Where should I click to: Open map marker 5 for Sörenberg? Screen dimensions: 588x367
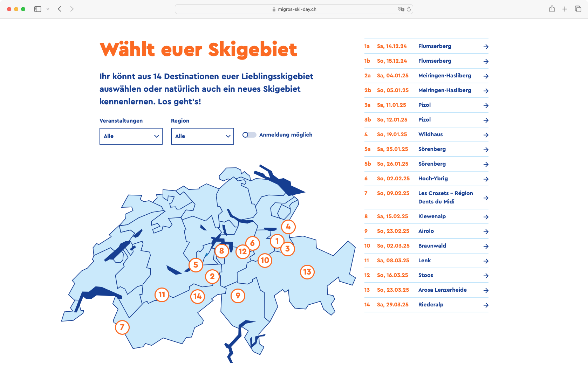[x=196, y=265]
